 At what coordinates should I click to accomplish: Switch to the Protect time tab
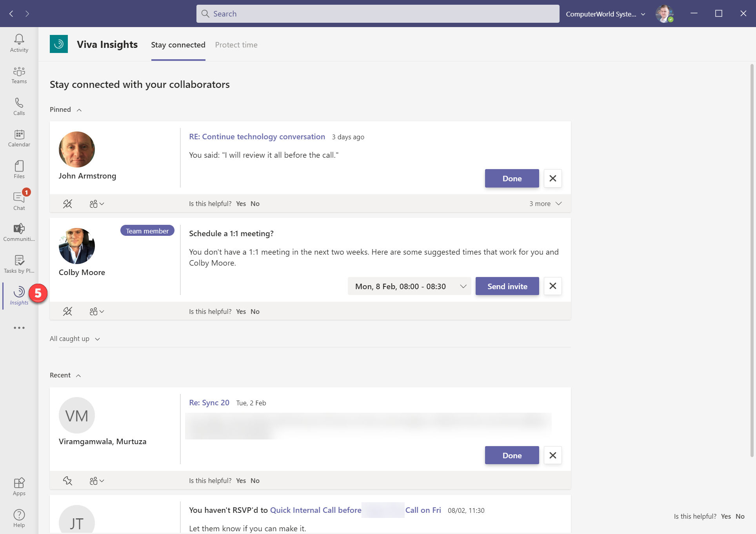point(236,45)
